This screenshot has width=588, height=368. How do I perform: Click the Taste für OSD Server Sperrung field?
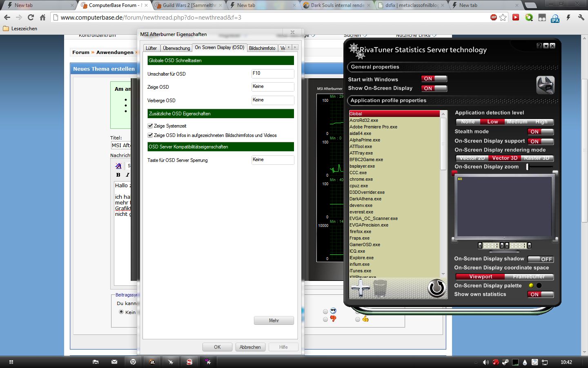tap(273, 160)
